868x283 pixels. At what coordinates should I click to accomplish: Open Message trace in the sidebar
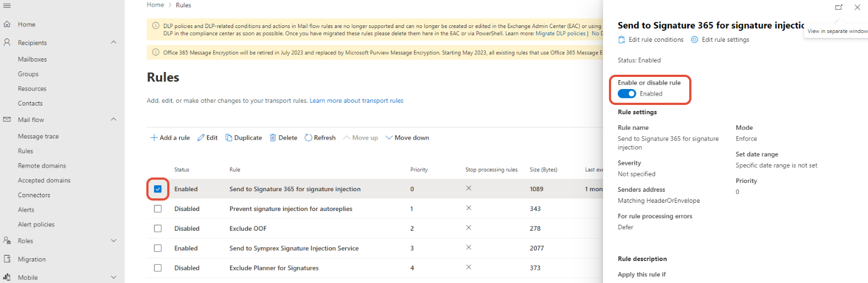point(38,136)
